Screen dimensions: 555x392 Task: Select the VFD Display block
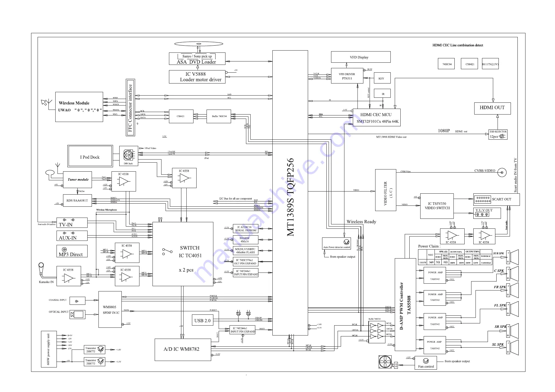point(361,57)
